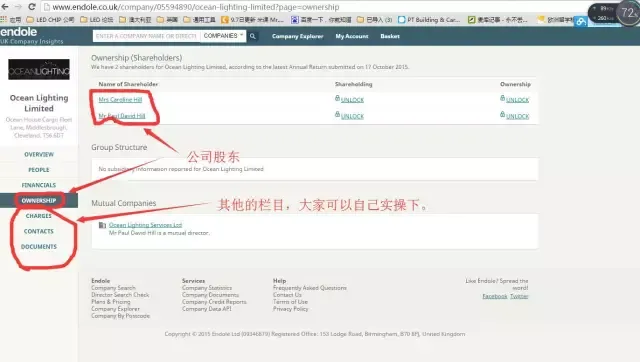The image size is (640, 362).
Task: Unlock shareholding for Mr Paul David Hill
Action: pos(352,116)
